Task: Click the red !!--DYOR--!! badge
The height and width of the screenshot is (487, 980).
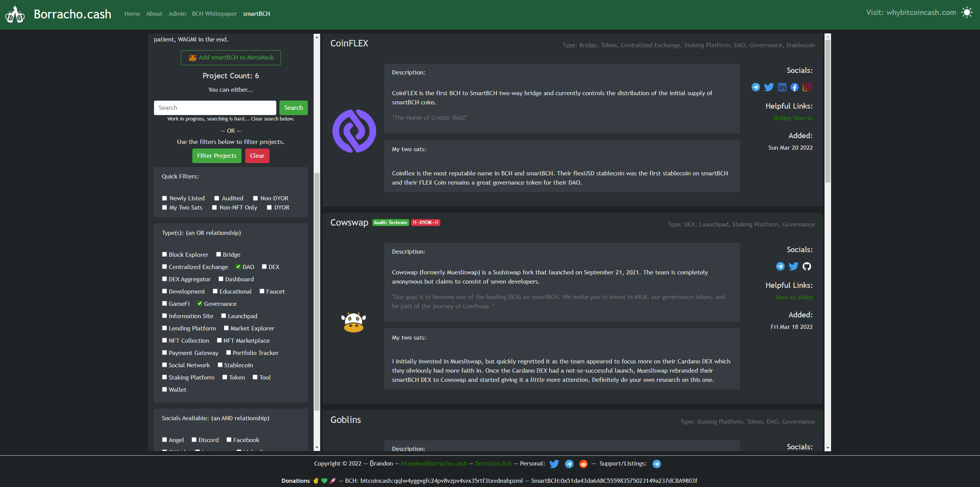Action: click(x=425, y=223)
